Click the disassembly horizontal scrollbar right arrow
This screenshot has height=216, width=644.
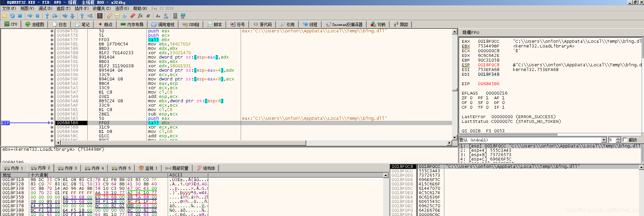point(449,143)
